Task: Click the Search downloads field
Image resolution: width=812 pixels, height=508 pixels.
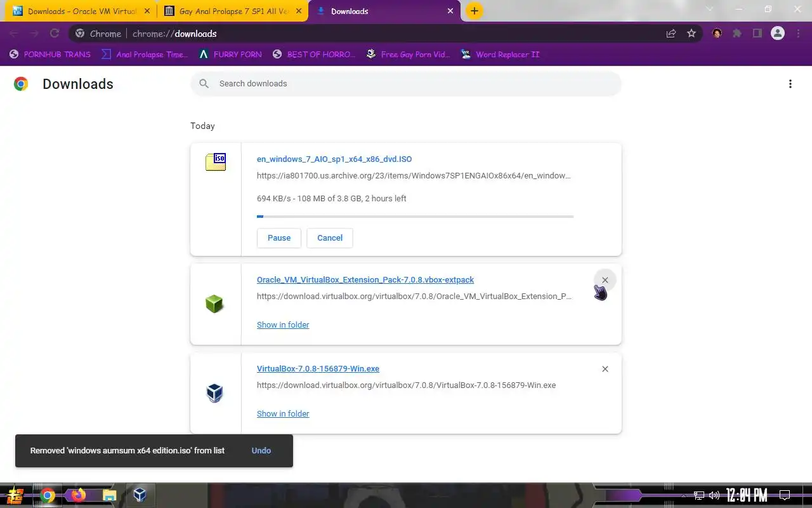Action: click(406, 84)
